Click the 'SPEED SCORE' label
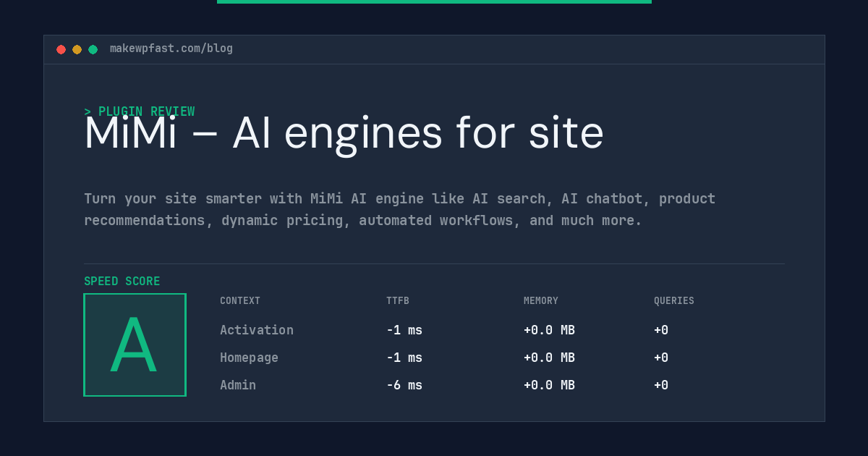Image resolution: width=868 pixels, height=456 pixels. (122, 282)
